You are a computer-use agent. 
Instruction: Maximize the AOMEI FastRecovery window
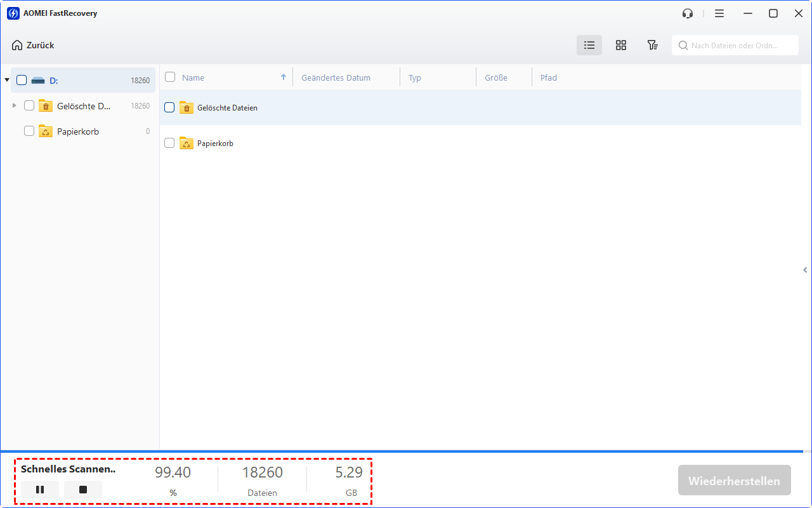point(773,13)
